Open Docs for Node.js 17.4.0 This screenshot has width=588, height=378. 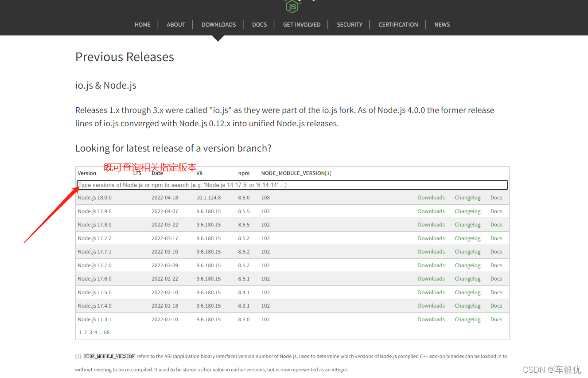(496, 306)
